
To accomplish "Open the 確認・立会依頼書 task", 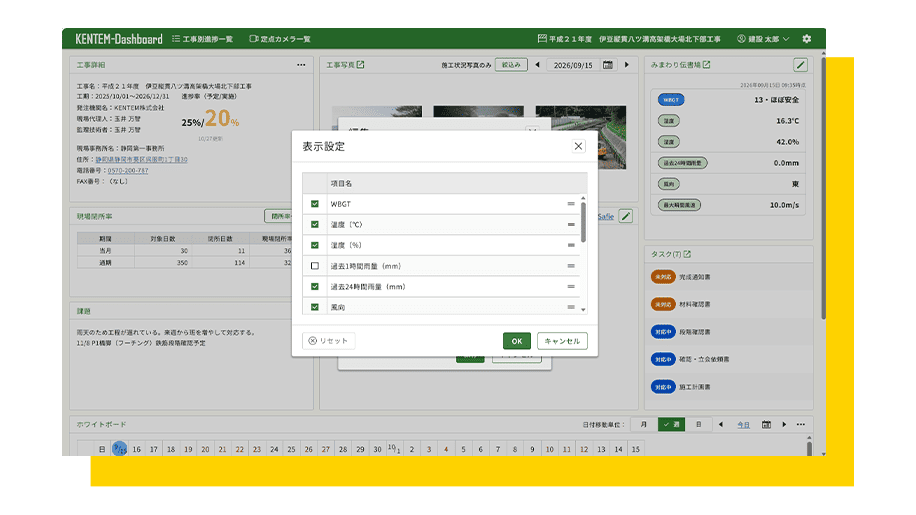I will pos(704,359).
